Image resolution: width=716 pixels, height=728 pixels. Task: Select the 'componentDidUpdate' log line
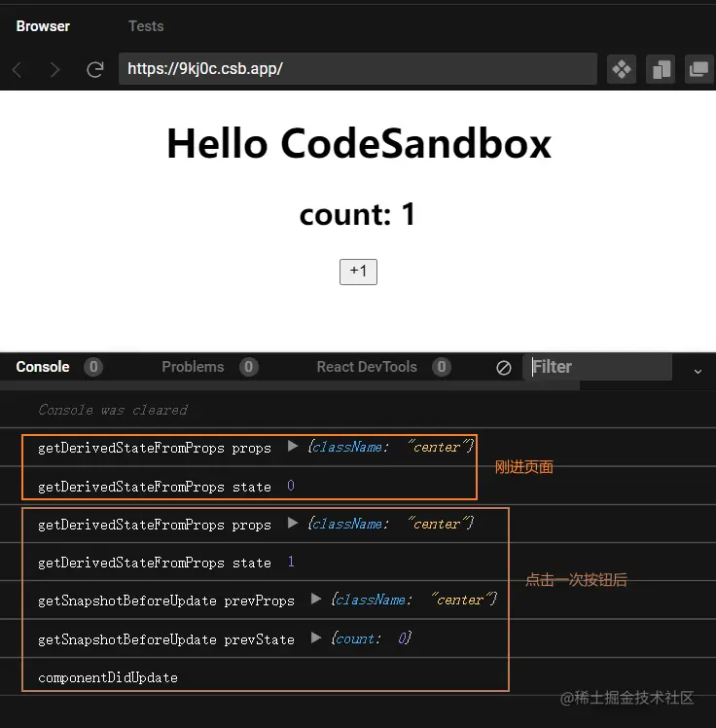(x=108, y=677)
